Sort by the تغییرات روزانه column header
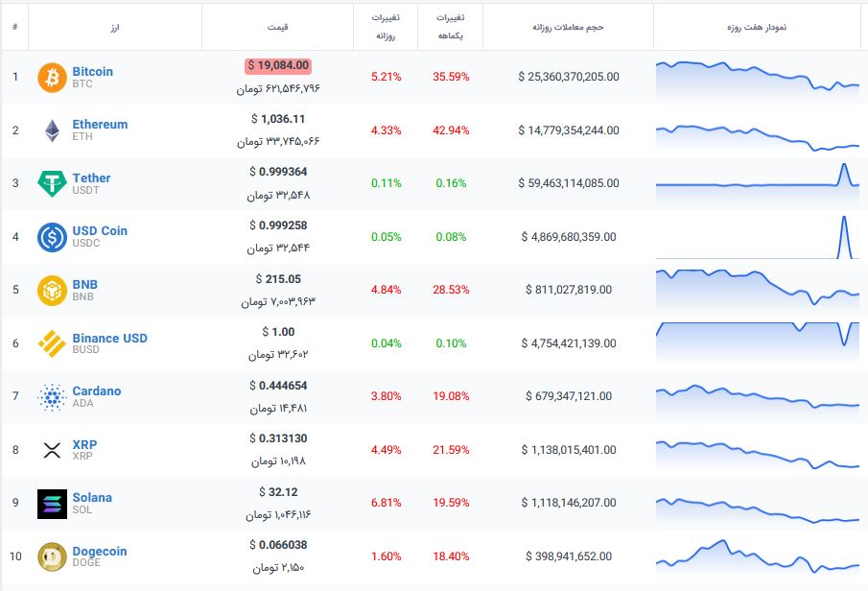The height and width of the screenshot is (591, 868). point(386,27)
